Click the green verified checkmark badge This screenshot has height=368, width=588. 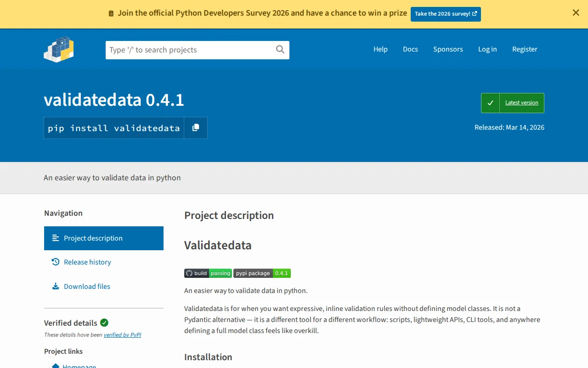coord(104,322)
